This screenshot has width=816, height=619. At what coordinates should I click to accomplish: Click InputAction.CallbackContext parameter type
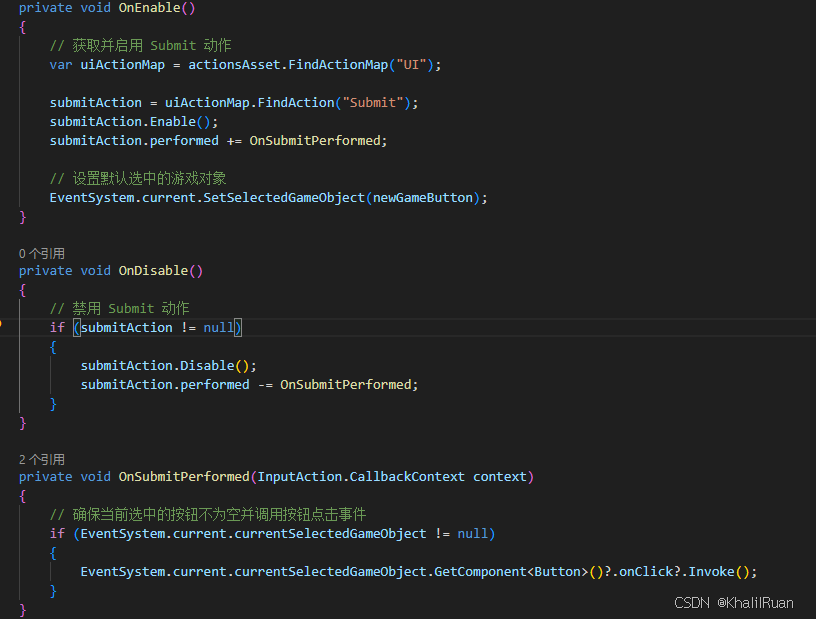tap(361, 477)
